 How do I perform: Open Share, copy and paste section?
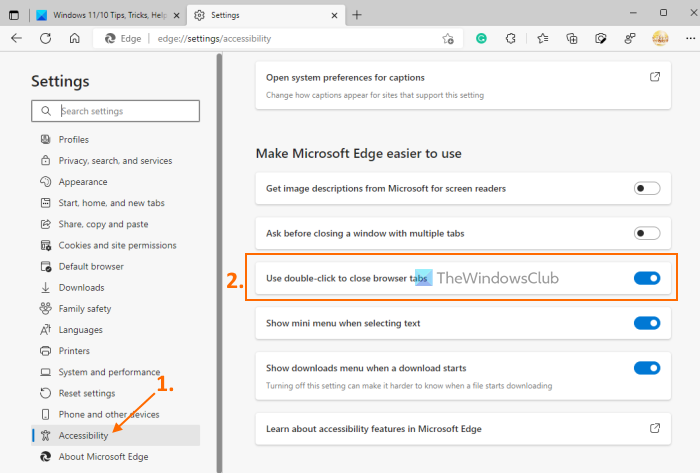coord(115,224)
